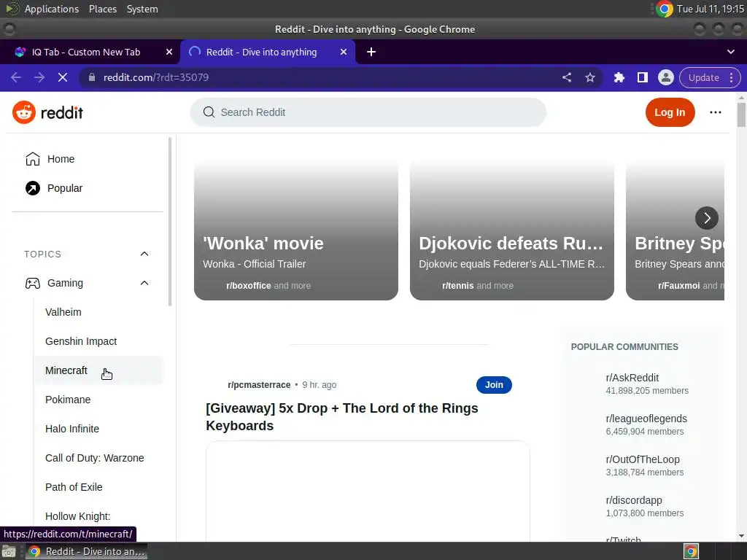The image size is (747, 560).
Task: Open the Genshin Impact topic
Action: (x=81, y=341)
